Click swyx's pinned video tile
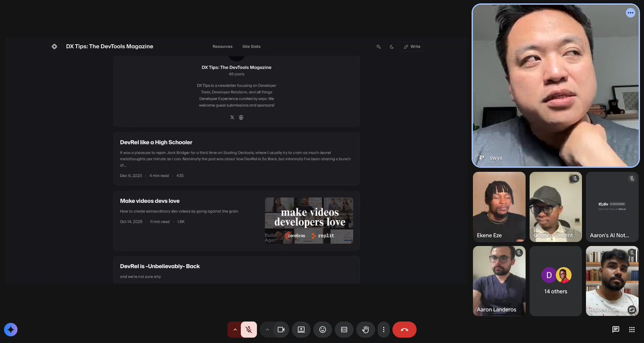 point(555,86)
